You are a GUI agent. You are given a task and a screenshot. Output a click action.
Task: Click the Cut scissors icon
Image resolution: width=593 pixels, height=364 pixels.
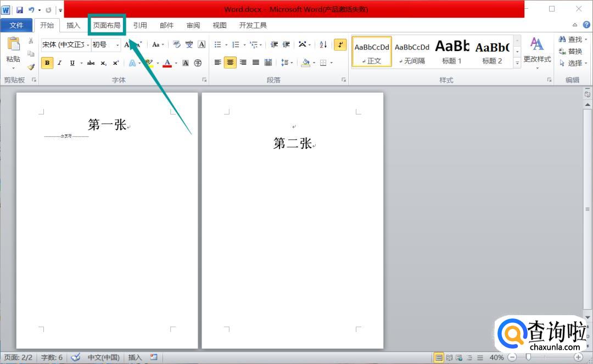(31, 41)
